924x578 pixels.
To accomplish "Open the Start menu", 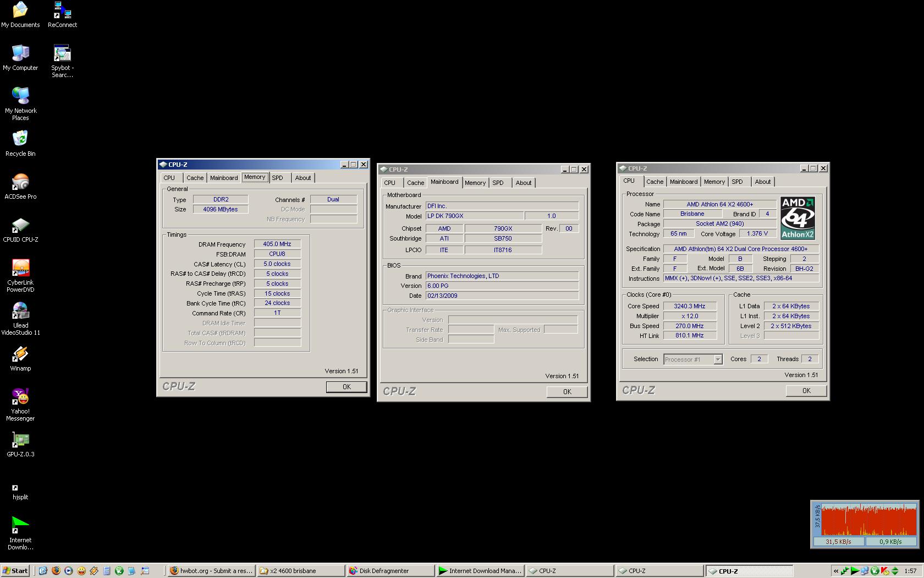I will coord(15,571).
